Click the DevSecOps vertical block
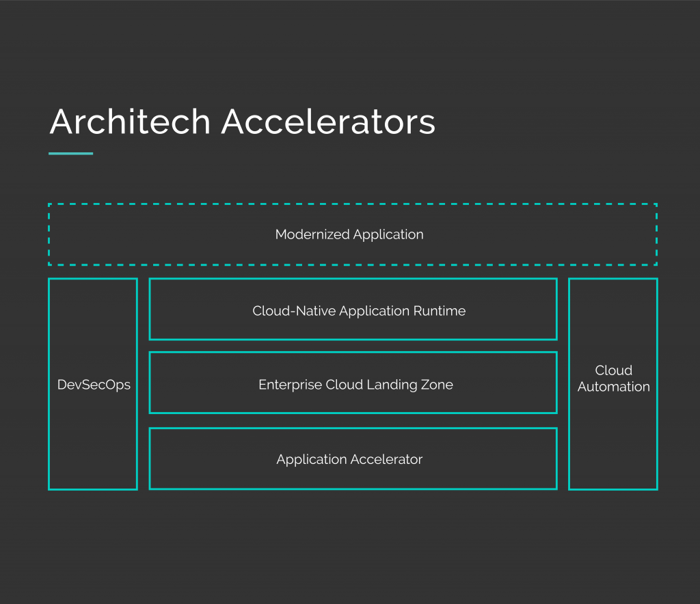 (x=93, y=384)
